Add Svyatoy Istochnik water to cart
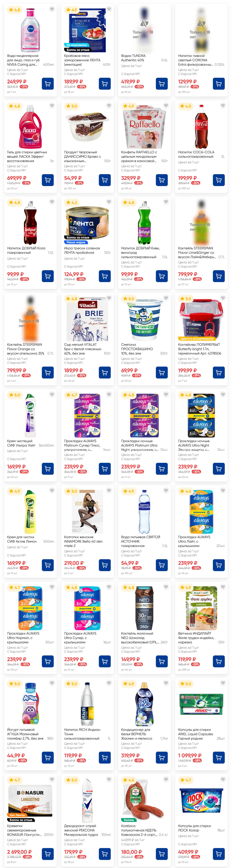This screenshot has height=868, width=237. pyautogui.click(x=162, y=565)
